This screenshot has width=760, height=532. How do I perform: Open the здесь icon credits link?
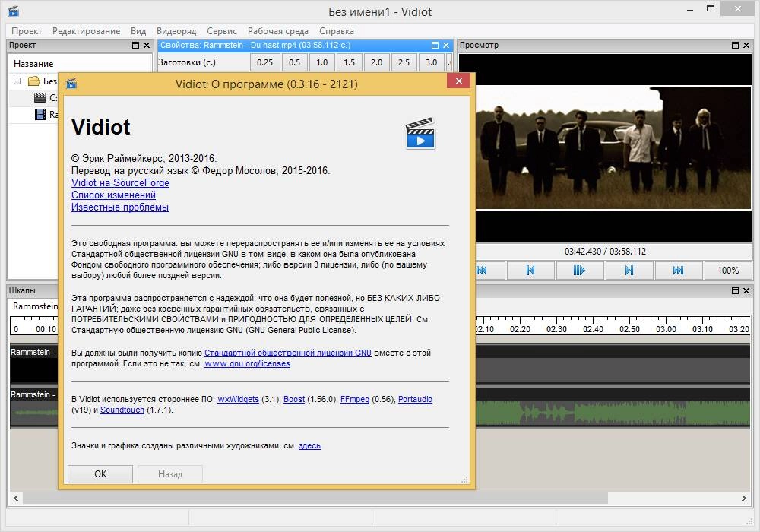310,446
